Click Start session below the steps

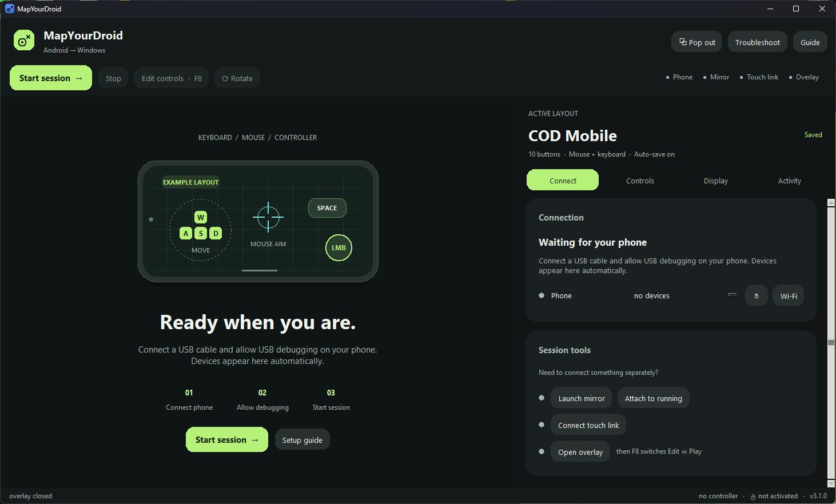pos(227,440)
